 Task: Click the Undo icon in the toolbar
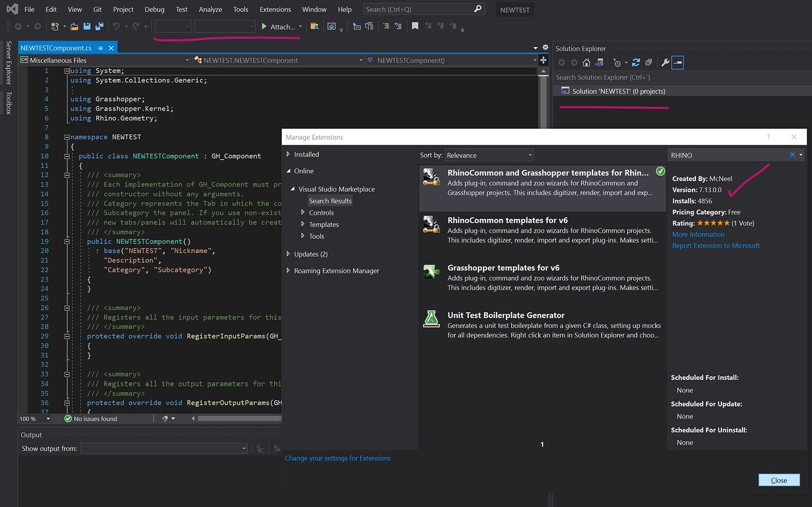coord(116,26)
